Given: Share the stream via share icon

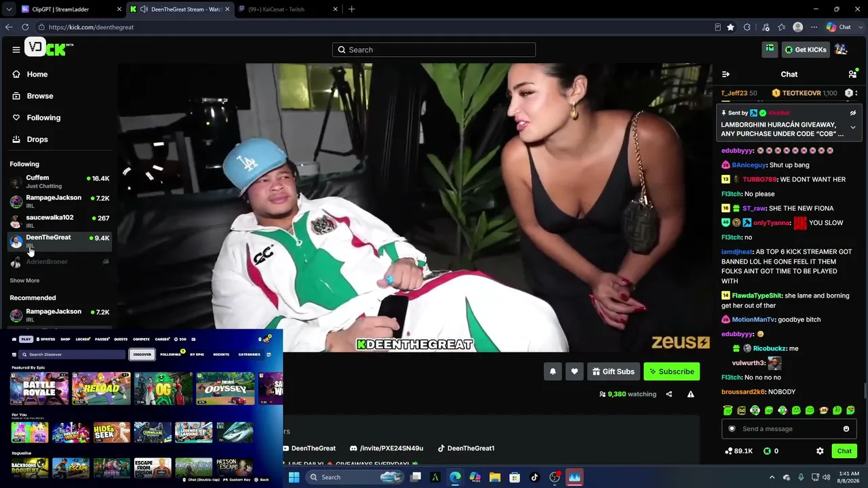Looking at the screenshot, I should click(669, 394).
